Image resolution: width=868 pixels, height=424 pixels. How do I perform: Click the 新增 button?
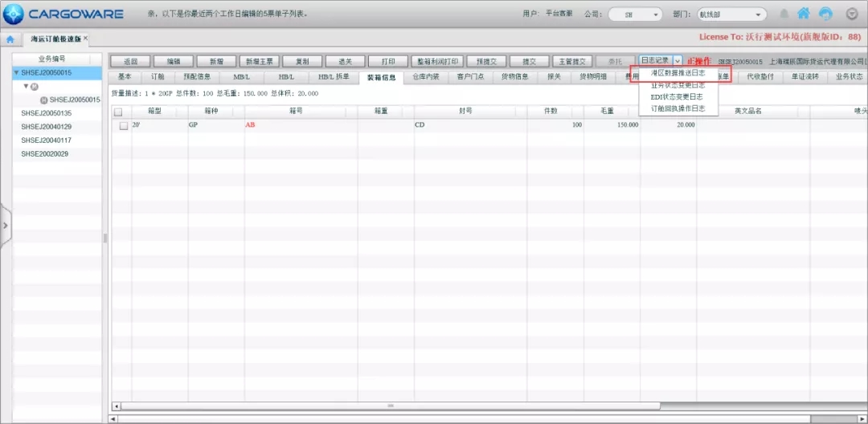click(216, 61)
